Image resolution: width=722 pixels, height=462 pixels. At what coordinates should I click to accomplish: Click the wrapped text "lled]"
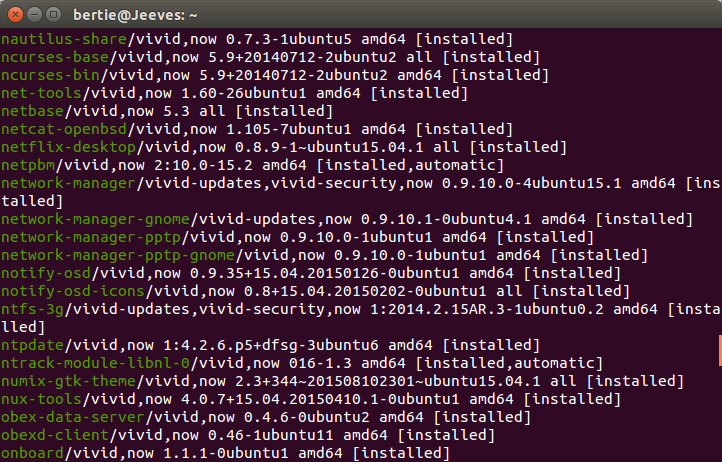click(23, 327)
